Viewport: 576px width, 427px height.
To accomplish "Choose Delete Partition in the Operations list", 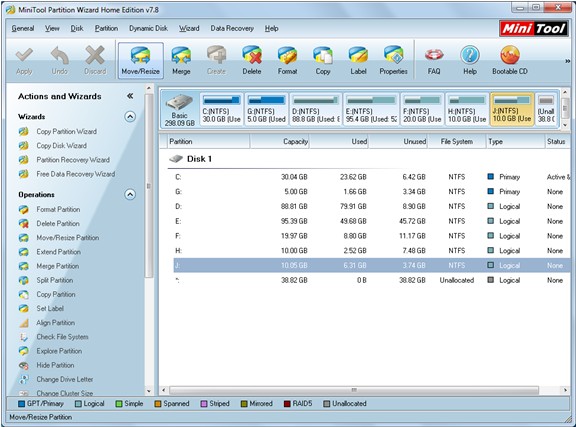I will 58,223.
